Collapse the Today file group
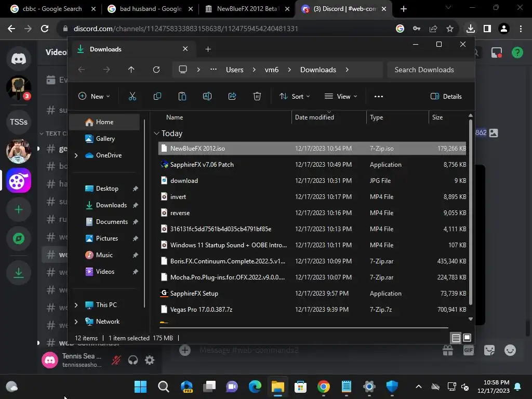 [x=156, y=134]
